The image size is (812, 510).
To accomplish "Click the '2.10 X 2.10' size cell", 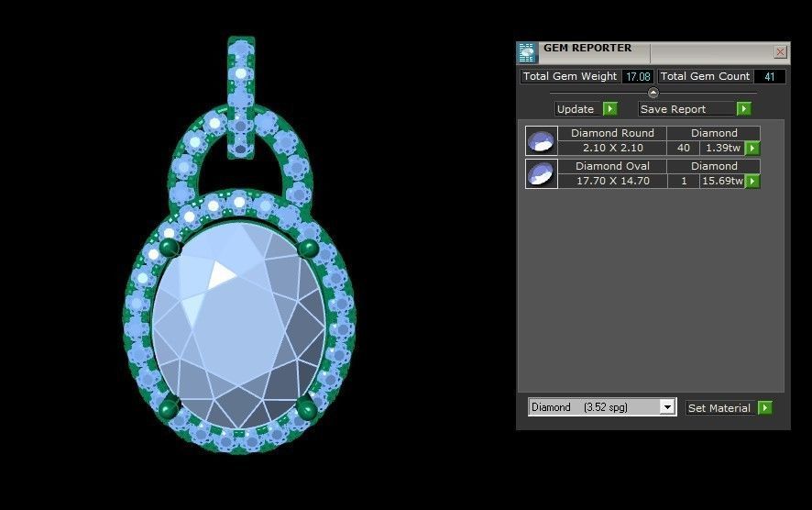I will point(612,148).
